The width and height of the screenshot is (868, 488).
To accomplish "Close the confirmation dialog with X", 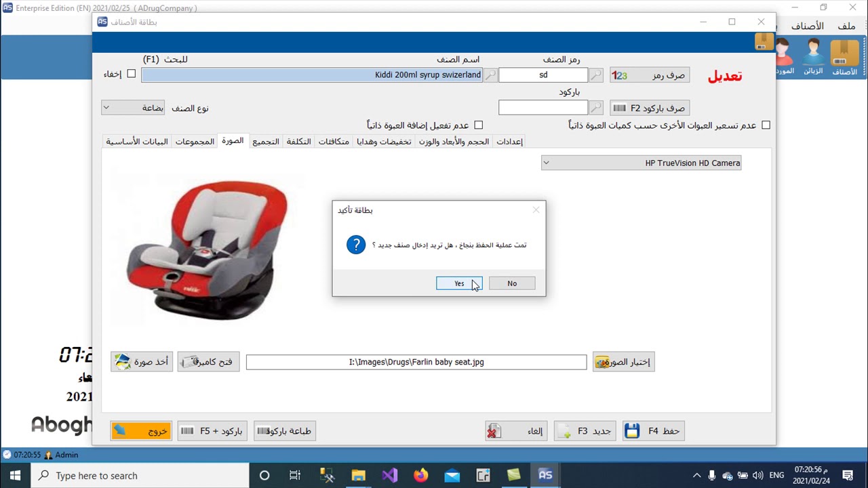I will tap(536, 210).
